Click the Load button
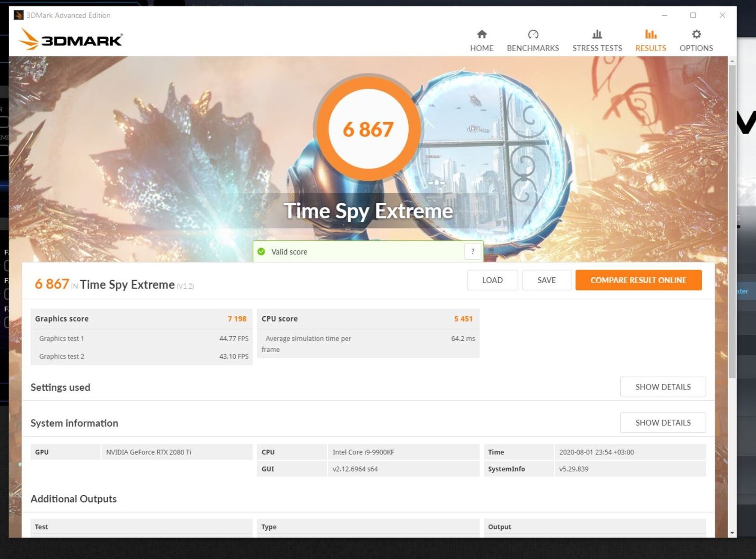 (492, 280)
